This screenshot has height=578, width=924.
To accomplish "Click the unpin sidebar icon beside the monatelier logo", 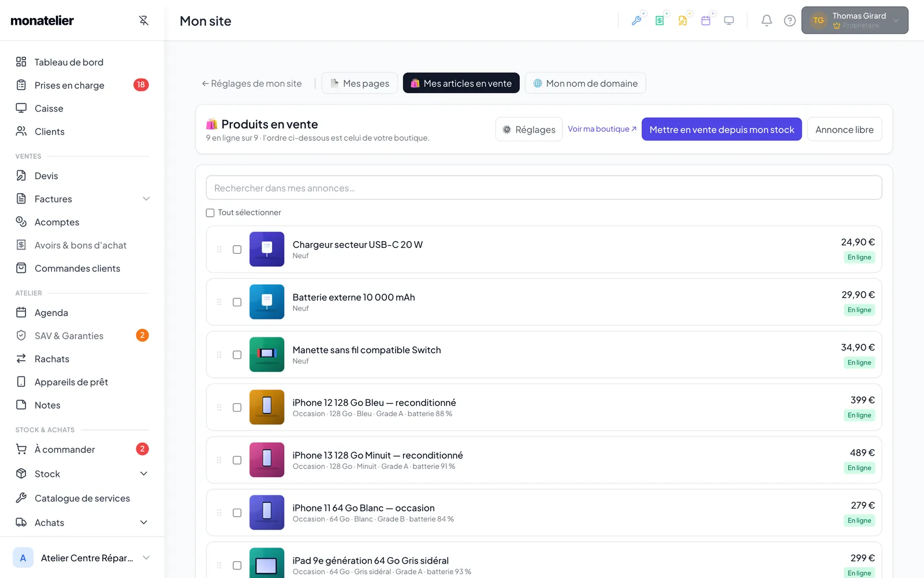I will pyautogui.click(x=144, y=21).
